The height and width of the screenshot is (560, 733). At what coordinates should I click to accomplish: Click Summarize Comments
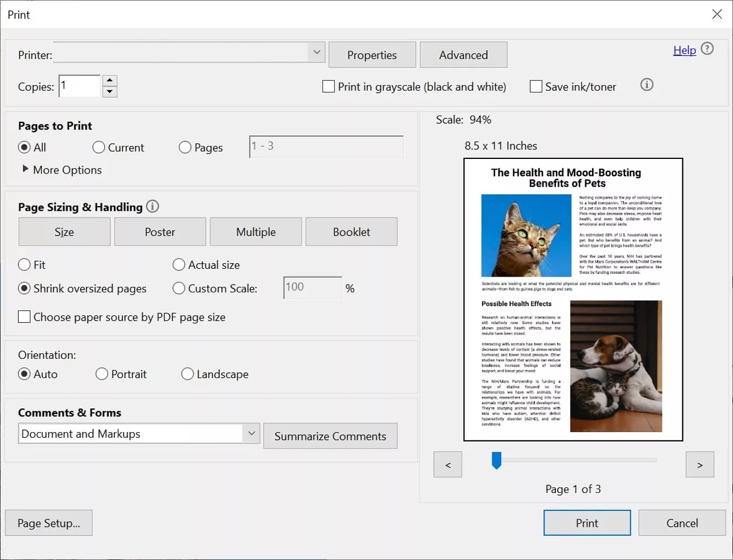(x=330, y=435)
